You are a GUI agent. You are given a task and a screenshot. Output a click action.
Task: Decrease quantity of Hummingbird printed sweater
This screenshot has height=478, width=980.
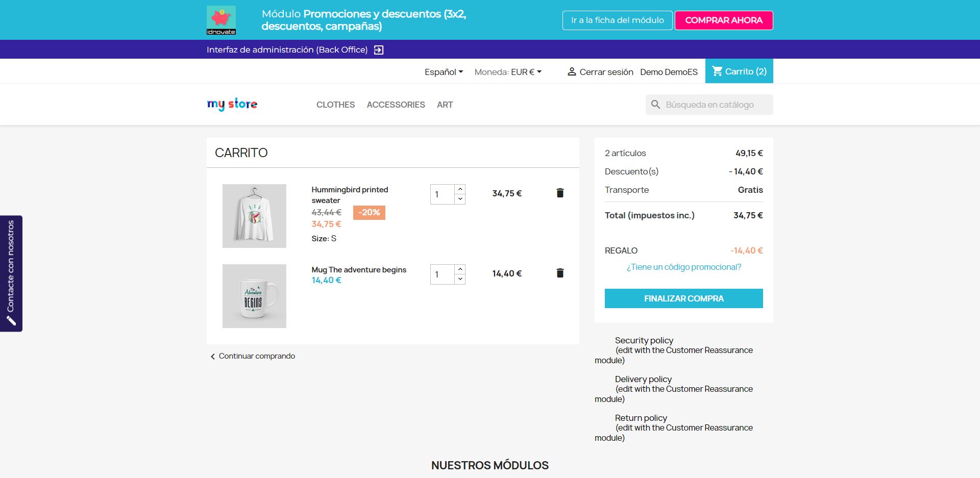point(460,199)
